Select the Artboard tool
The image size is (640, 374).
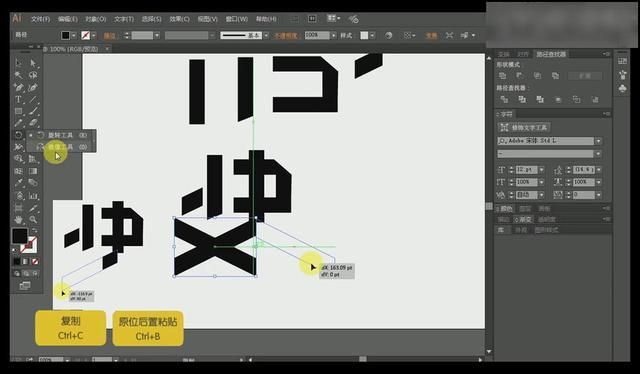click(x=19, y=208)
